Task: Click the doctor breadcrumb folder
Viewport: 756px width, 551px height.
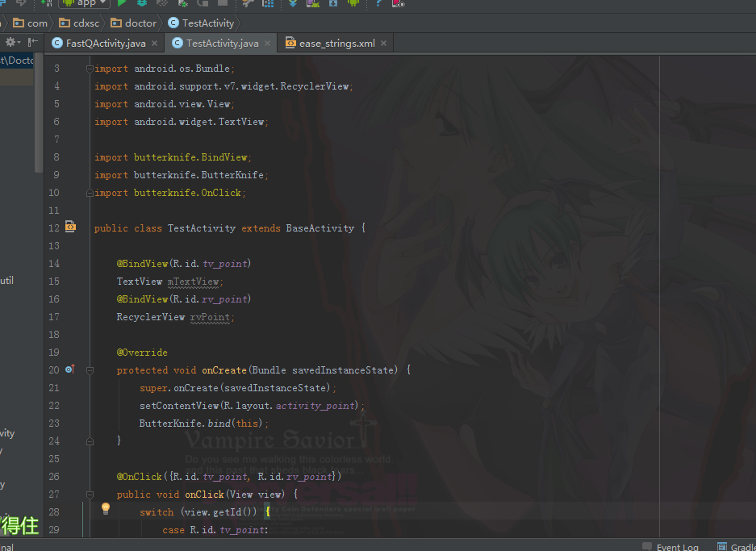Action: click(x=134, y=23)
